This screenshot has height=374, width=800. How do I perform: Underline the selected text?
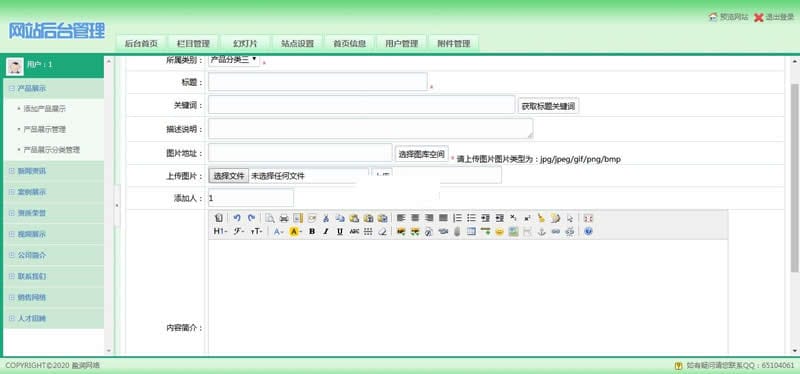[340, 231]
